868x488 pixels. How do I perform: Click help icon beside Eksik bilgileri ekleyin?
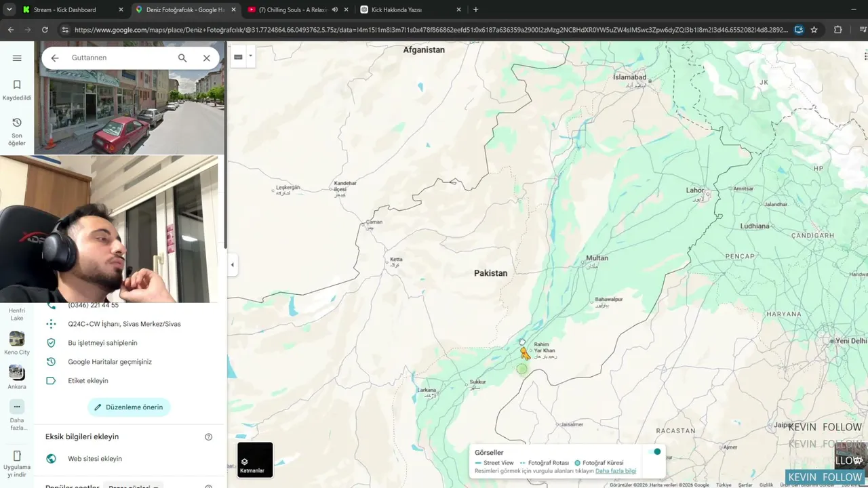pos(209,437)
